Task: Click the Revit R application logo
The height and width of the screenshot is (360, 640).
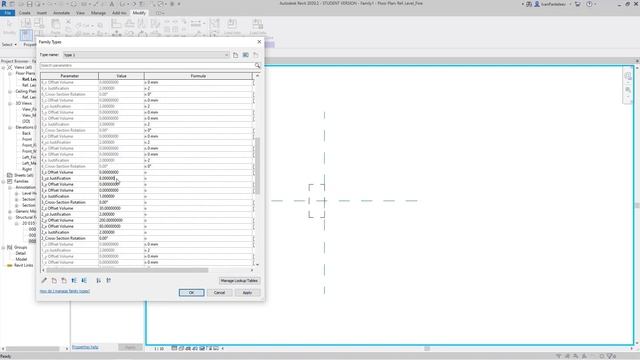Action: [x=4, y=4]
